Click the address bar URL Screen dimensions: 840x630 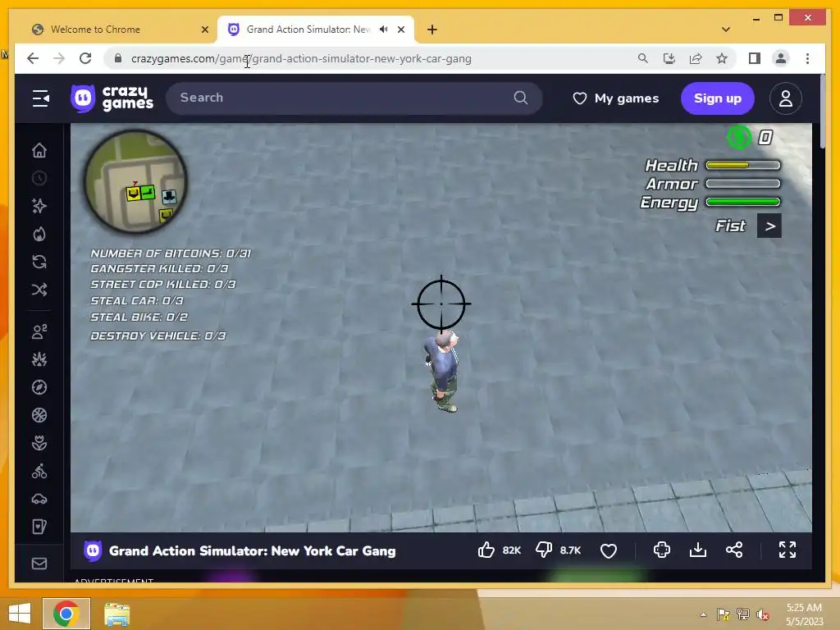coord(301,59)
